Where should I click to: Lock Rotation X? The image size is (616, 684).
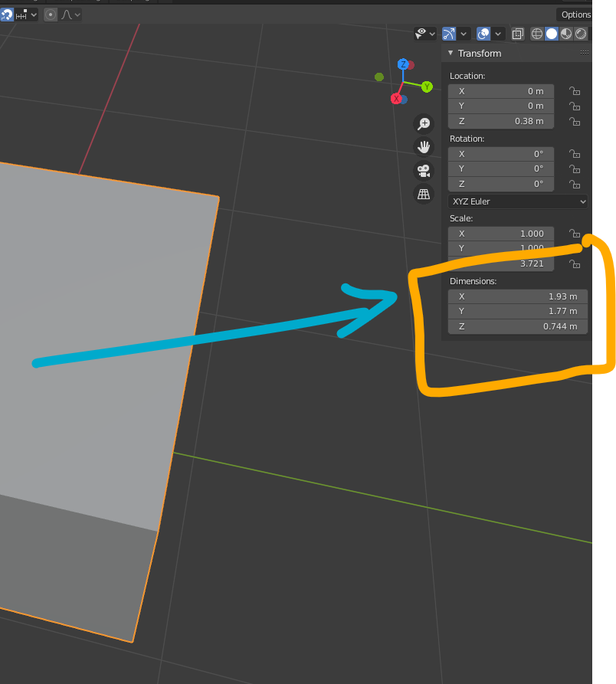click(x=575, y=154)
